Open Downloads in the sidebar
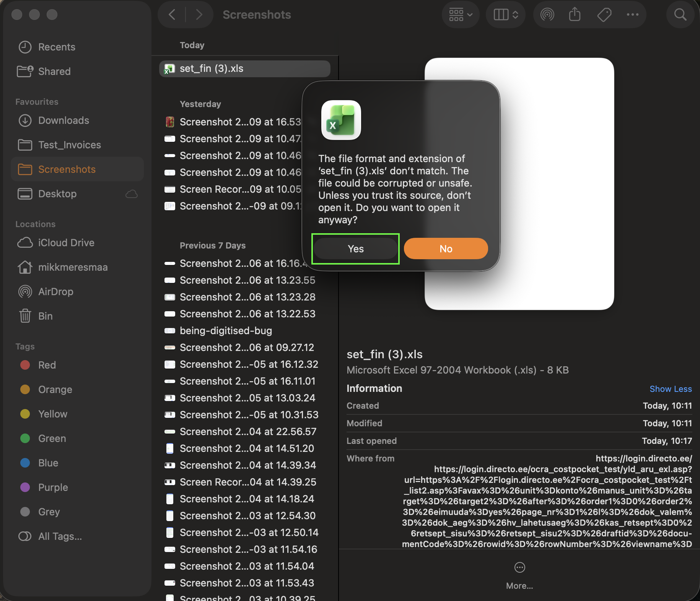The height and width of the screenshot is (601, 700). pos(63,120)
